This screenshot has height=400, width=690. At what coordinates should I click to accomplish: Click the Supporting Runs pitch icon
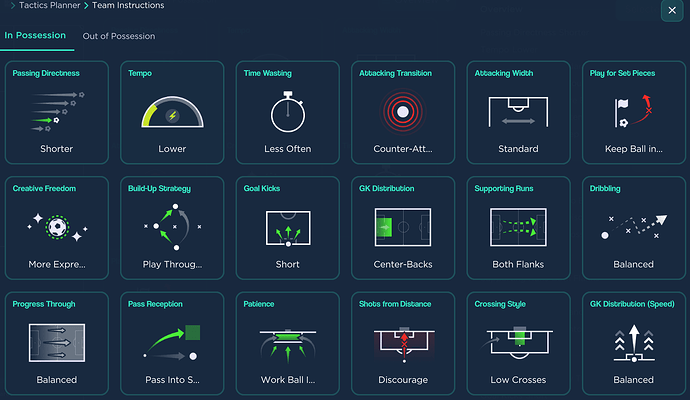click(518, 227)
